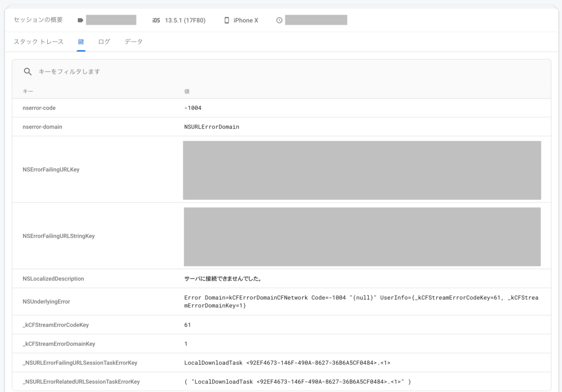
Task: Switch to the ログ tab
Action: (104, 42)
